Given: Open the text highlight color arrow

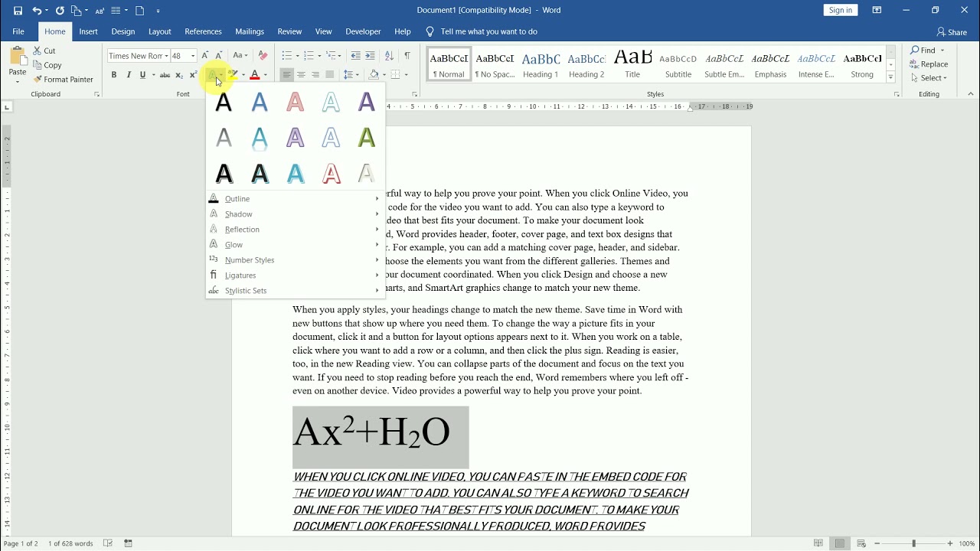Looking at the screenshot, I should pos(243,75).
